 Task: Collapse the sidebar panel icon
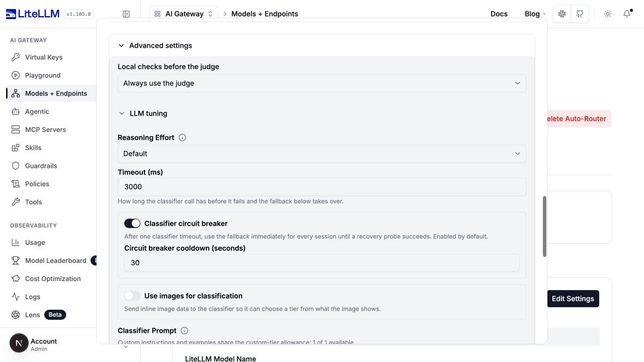pos(126,14)
